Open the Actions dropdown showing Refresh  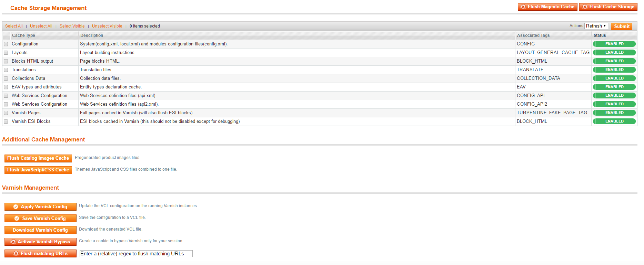tap(596, 26)
